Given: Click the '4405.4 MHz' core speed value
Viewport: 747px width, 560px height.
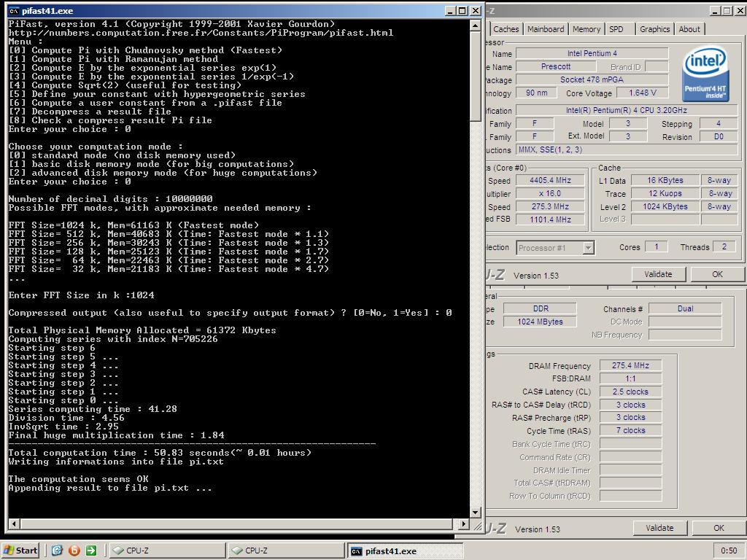Looking at the screenshot, I should pyautogui.click(x=550, y=181).
